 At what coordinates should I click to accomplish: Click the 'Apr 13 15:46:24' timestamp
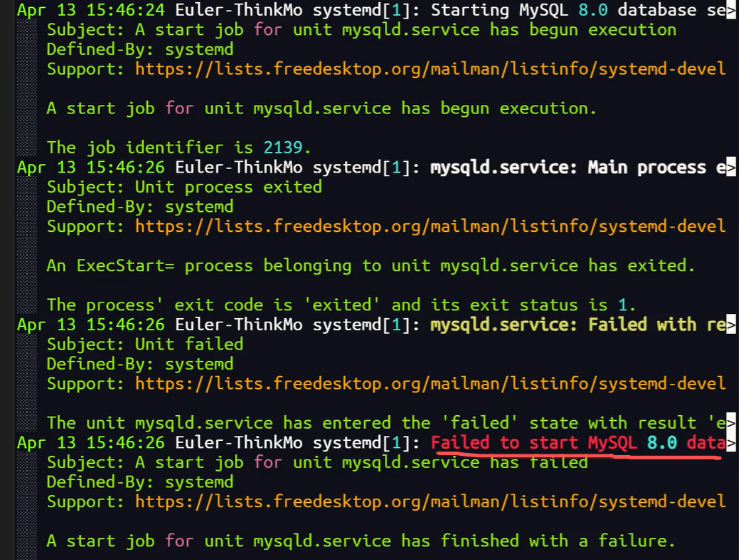[x=91, y=10]
